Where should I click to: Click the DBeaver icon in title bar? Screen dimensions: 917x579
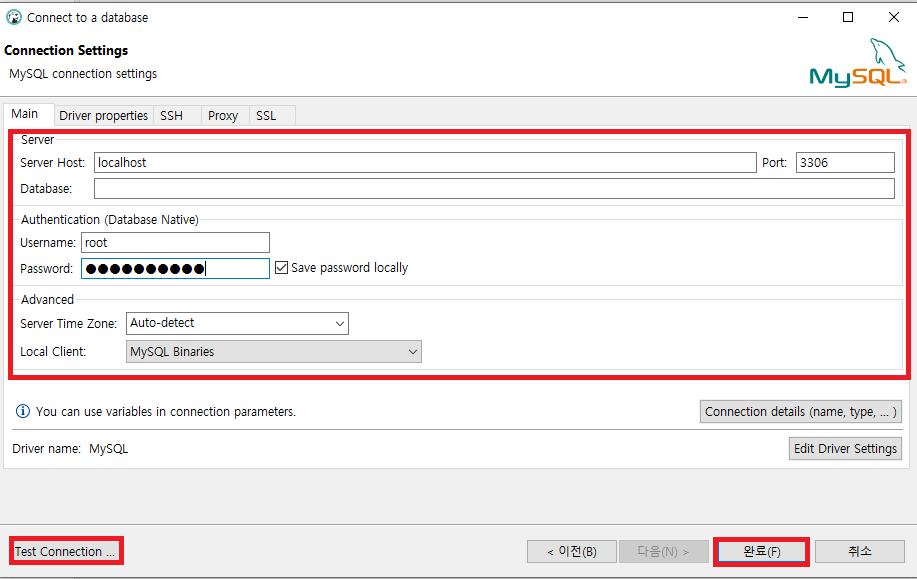click(13, 18)
